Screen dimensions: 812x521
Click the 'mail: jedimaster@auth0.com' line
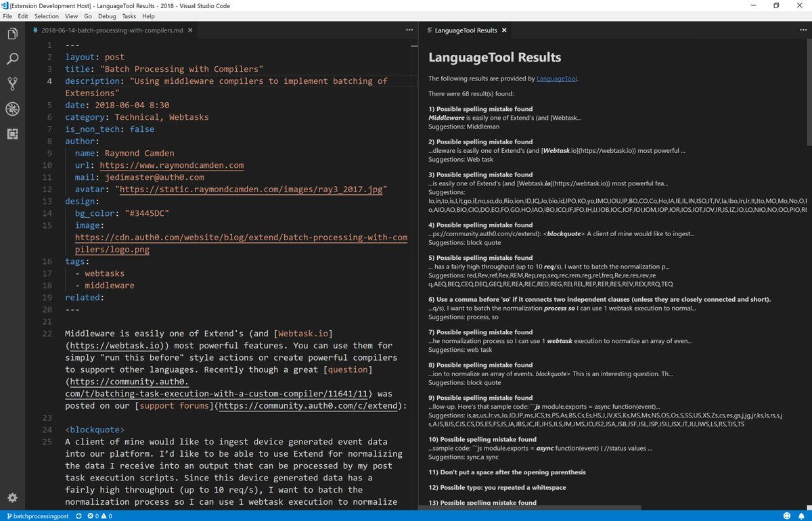[x=139, y=177]
